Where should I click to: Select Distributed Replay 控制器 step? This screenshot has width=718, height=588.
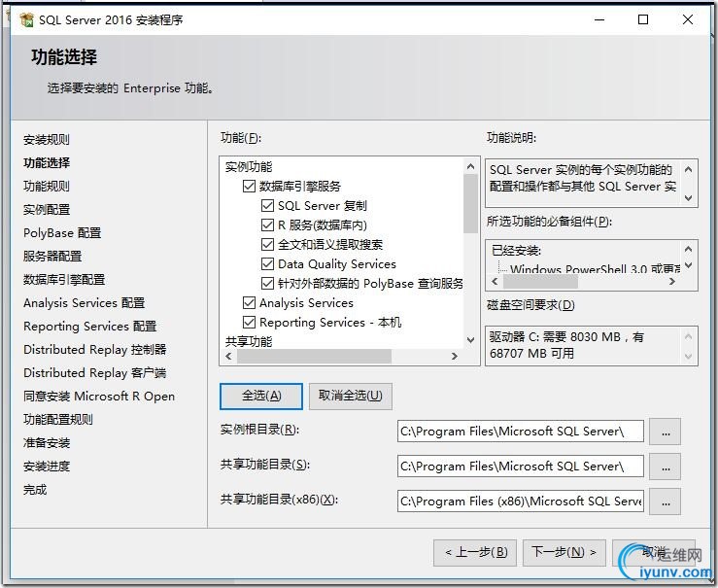tap(95, 350)
